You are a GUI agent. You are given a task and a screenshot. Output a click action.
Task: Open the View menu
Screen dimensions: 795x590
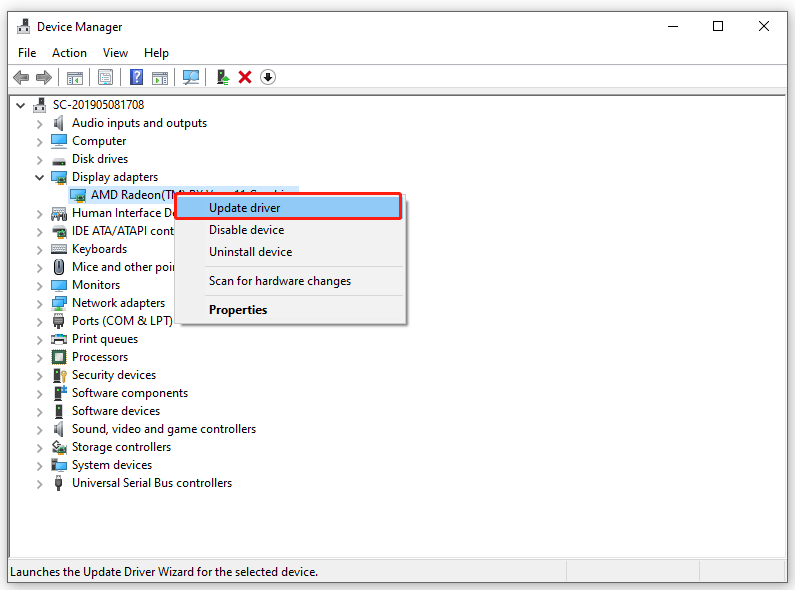click(115, 53)
